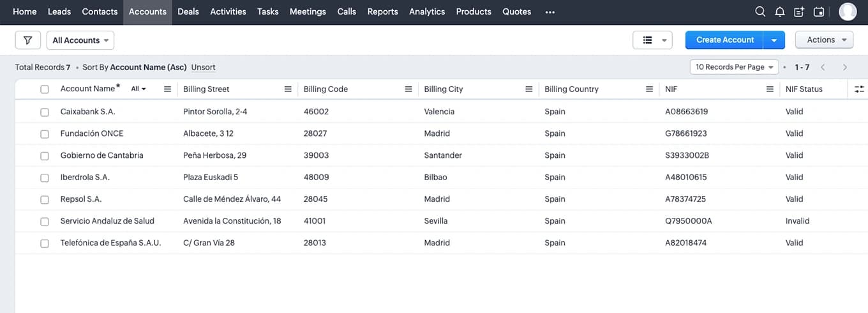
Task: Open NIF column menu icon
Action: click(770, 89)
